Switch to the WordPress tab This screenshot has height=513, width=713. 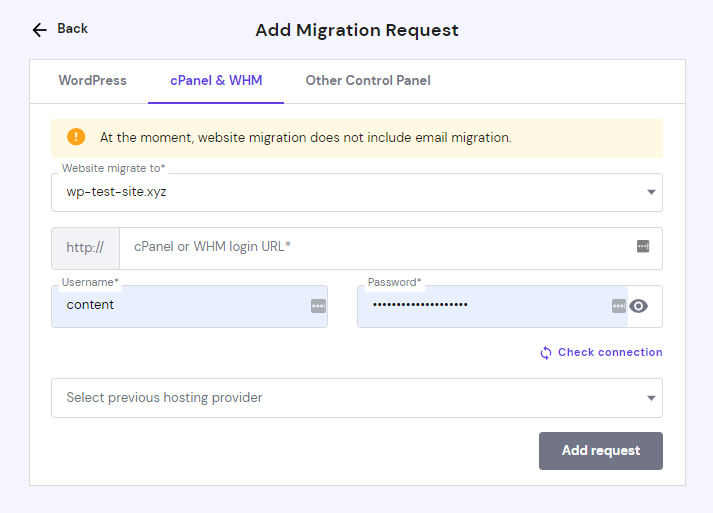(x=92, y=81)
